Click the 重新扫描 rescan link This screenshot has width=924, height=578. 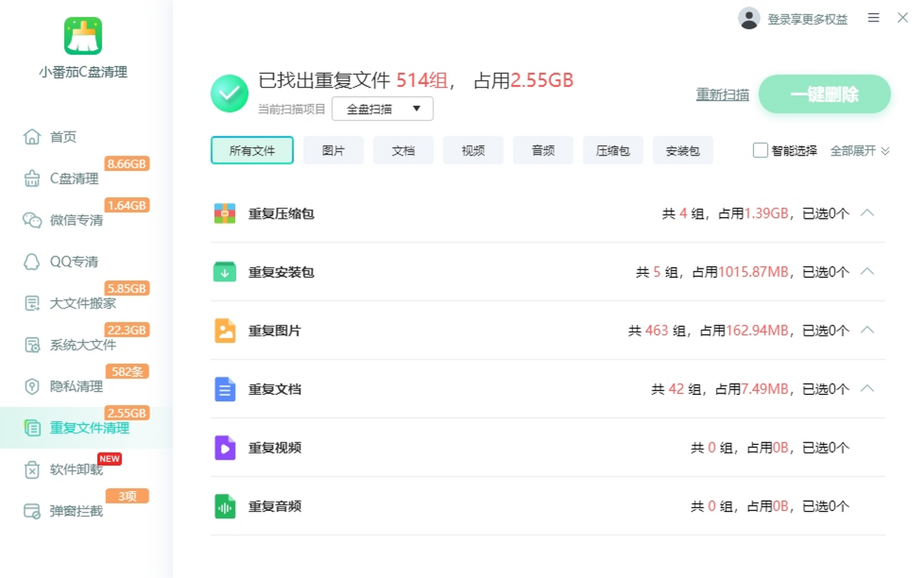pyautogui.click(x=721, y=93)
